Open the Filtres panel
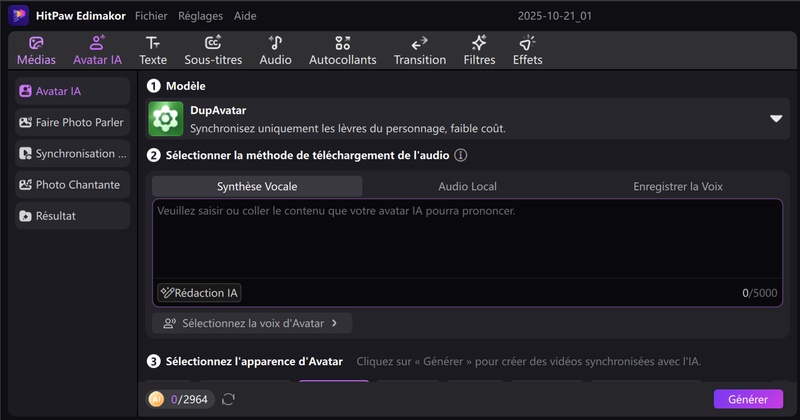The image size is (800, 420). coord(479,51)
